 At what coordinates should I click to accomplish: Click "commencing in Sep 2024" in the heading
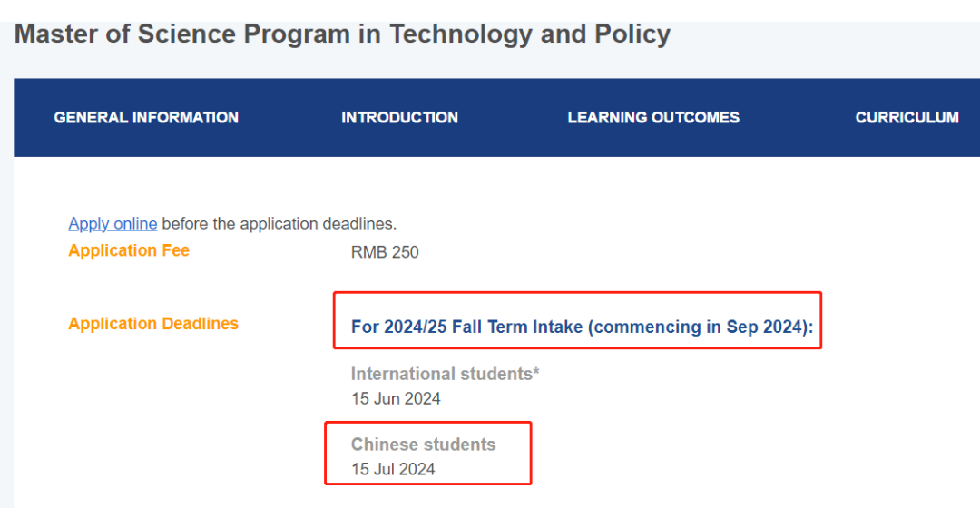[699, 327]
